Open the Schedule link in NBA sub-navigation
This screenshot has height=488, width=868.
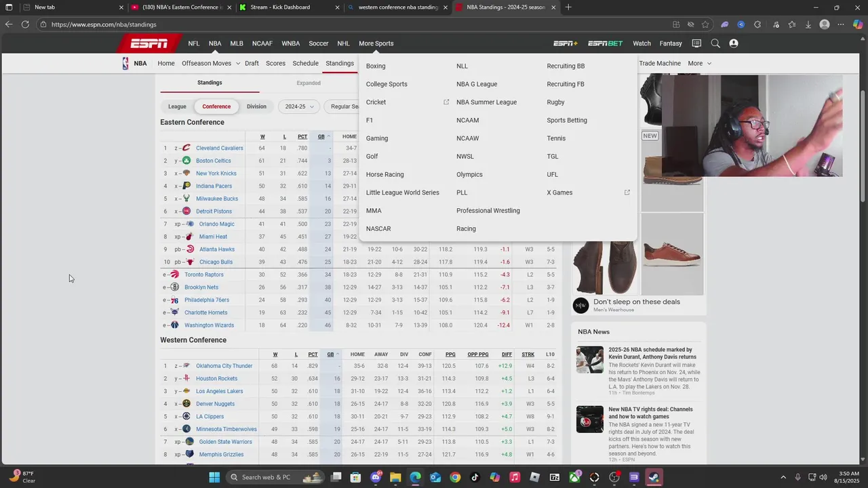pyautogui.click(x=305, y=63)
